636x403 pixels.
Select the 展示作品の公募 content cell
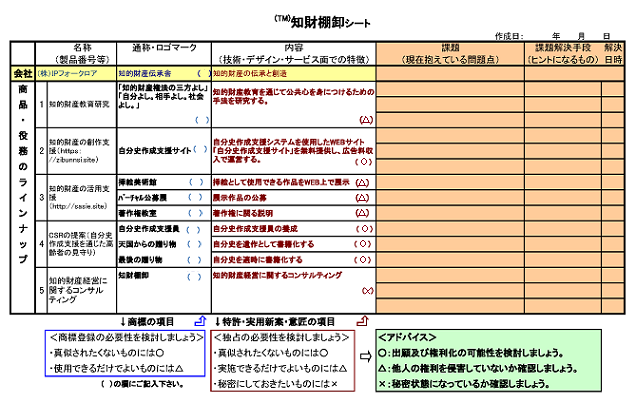click(x=294, y=197)
